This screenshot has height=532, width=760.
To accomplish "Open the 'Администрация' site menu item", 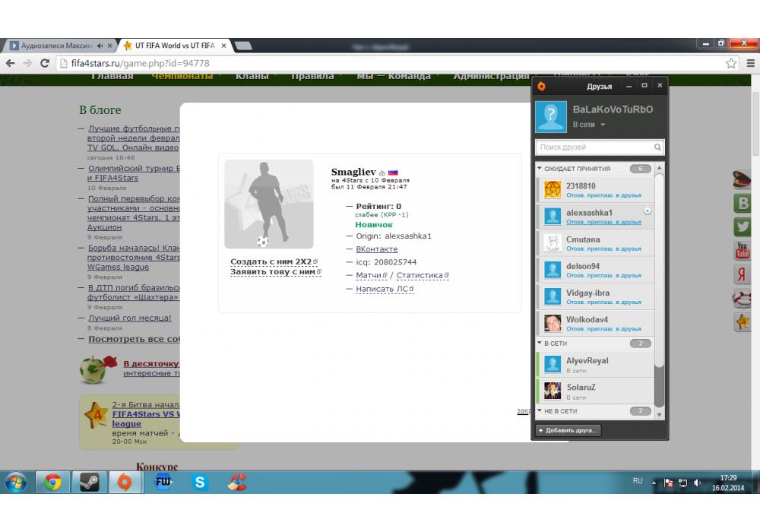I will pos(490,76).
